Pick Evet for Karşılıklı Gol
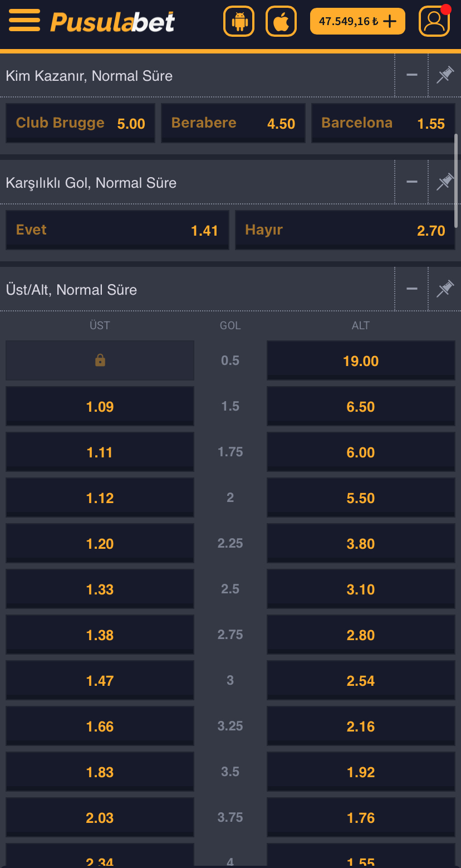461x868 pixels. 117,230
